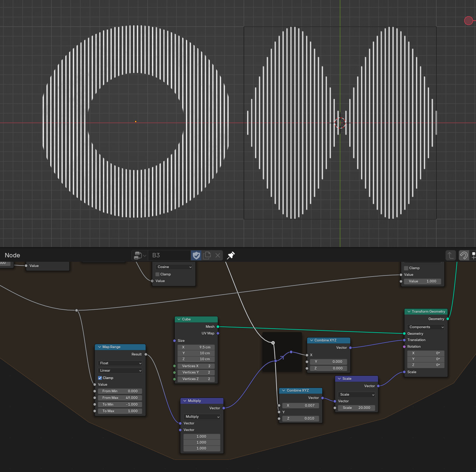Click the Cube Size X 9.5 cm field

point(196,347)
